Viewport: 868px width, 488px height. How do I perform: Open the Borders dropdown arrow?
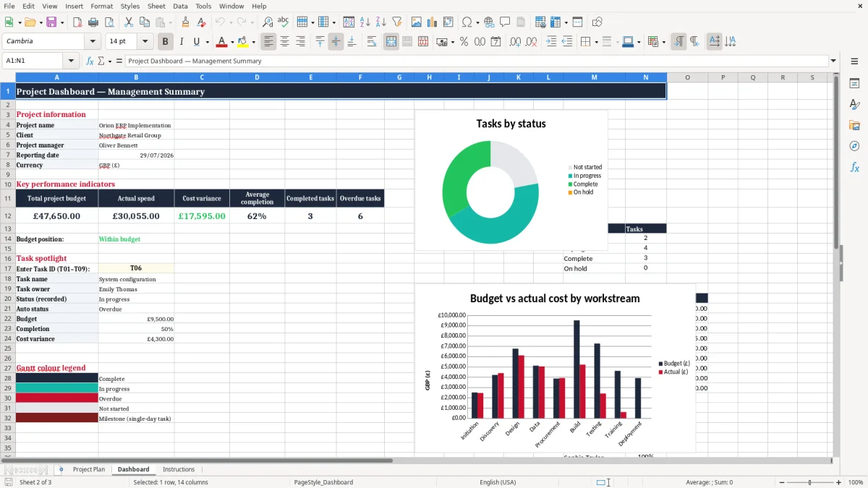[x=596, y=42]
